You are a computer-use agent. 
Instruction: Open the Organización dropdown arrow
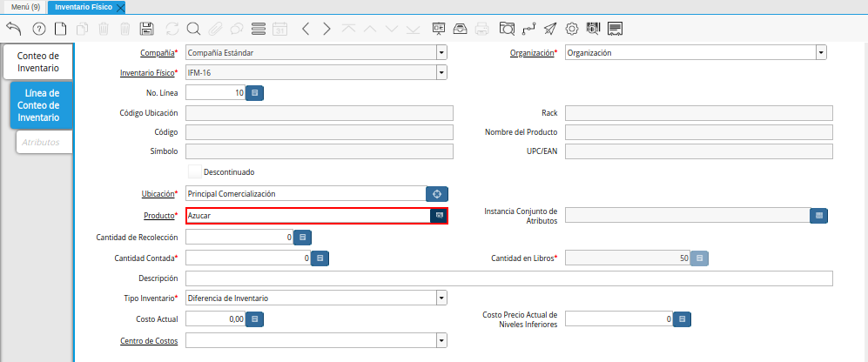(x=821, y=52)
